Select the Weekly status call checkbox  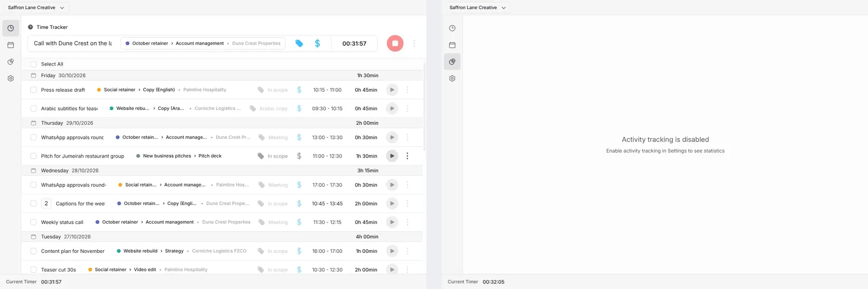pyautogui.click(x=33, y=222)
